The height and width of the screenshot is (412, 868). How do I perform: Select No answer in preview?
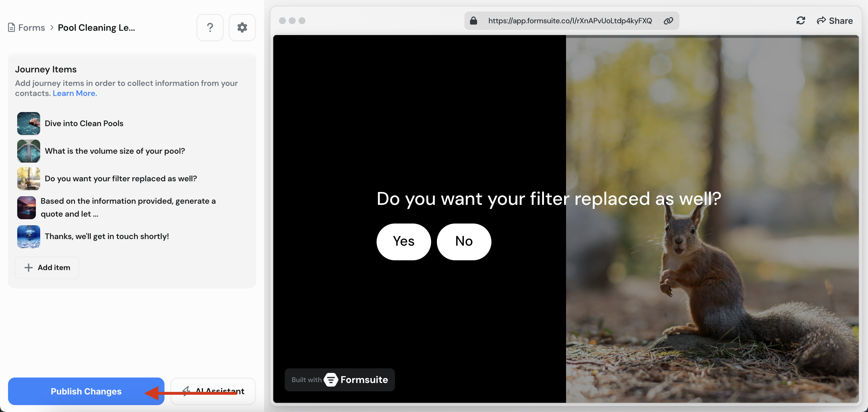(464, 241)
